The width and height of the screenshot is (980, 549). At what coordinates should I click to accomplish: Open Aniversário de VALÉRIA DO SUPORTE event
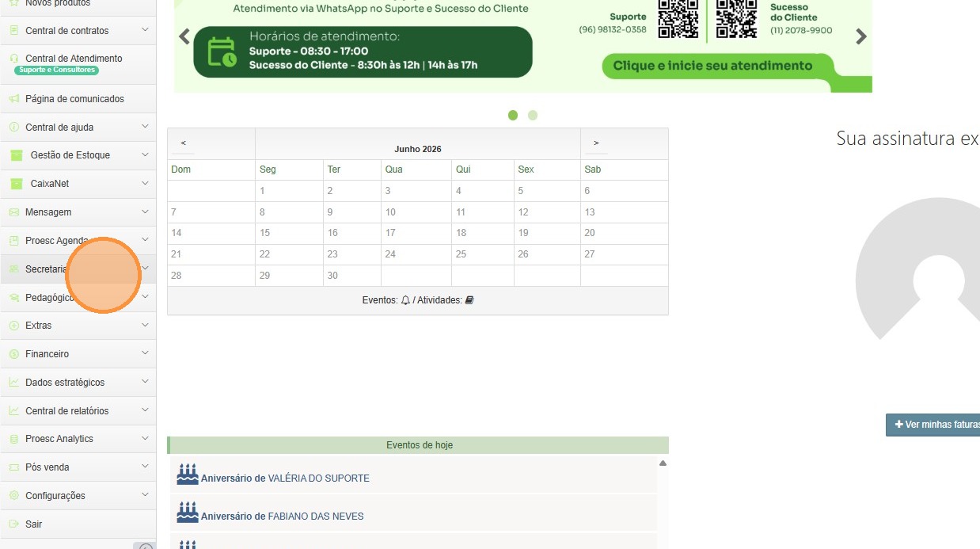(285, 478)
